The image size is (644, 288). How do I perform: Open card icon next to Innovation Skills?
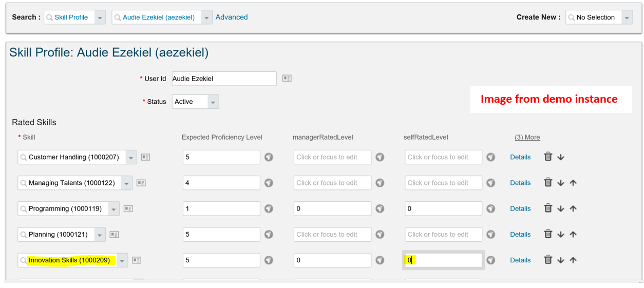pyautogui.click(x=137, y=260)
